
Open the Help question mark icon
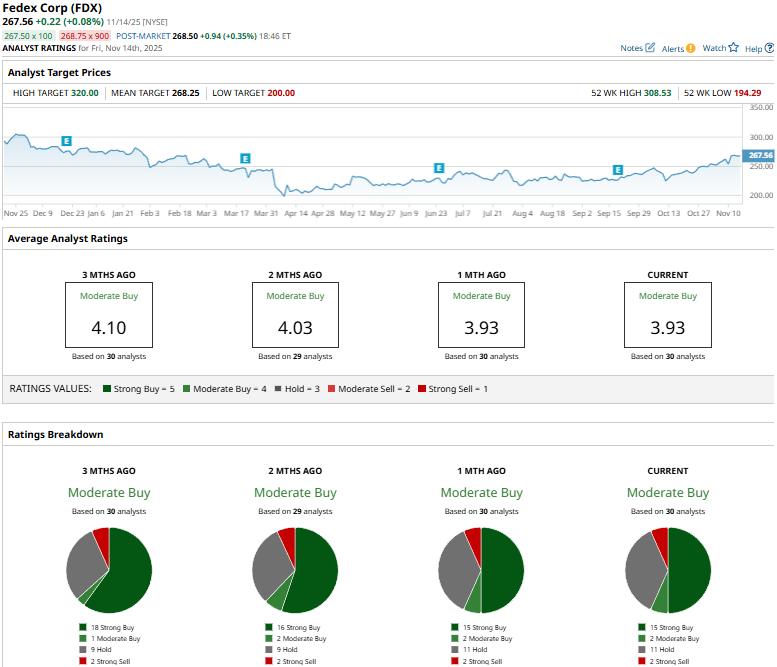(x=769, y=48)
